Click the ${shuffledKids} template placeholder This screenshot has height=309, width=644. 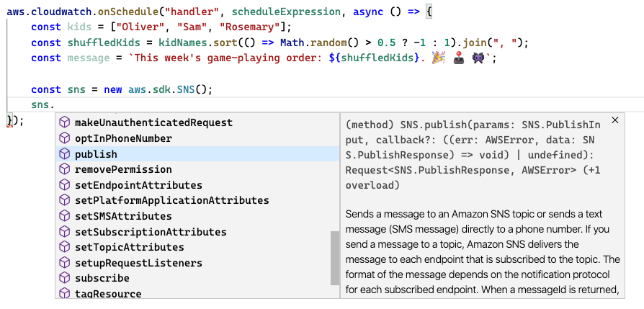coord(375,58)
